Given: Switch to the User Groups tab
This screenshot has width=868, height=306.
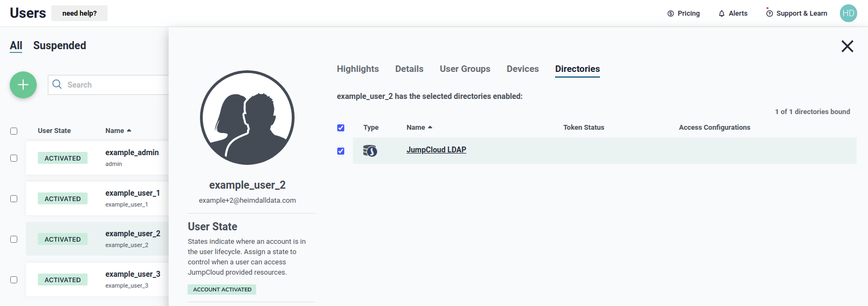Looking at the screenshot, I should [x=465, y=69].
